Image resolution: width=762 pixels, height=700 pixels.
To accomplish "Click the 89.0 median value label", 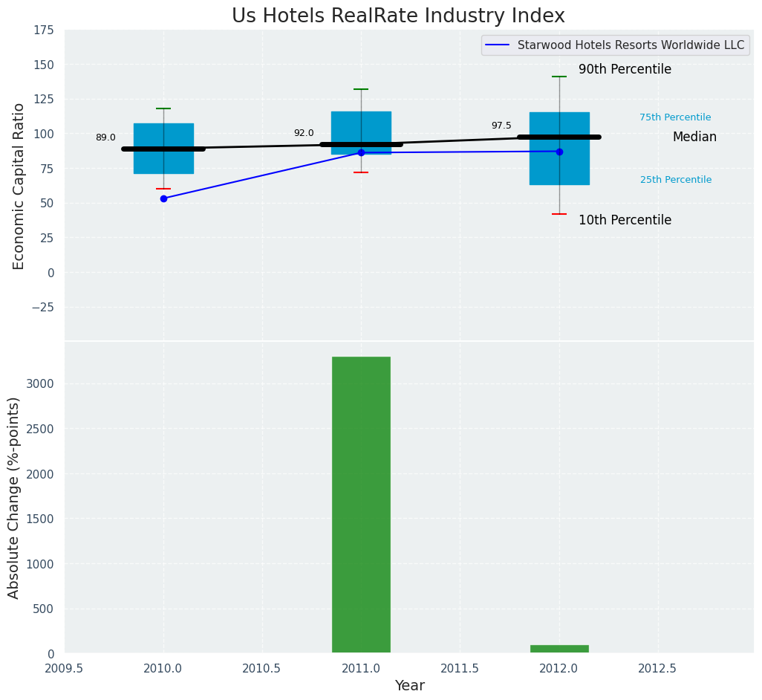I will (x=105, y=137).
